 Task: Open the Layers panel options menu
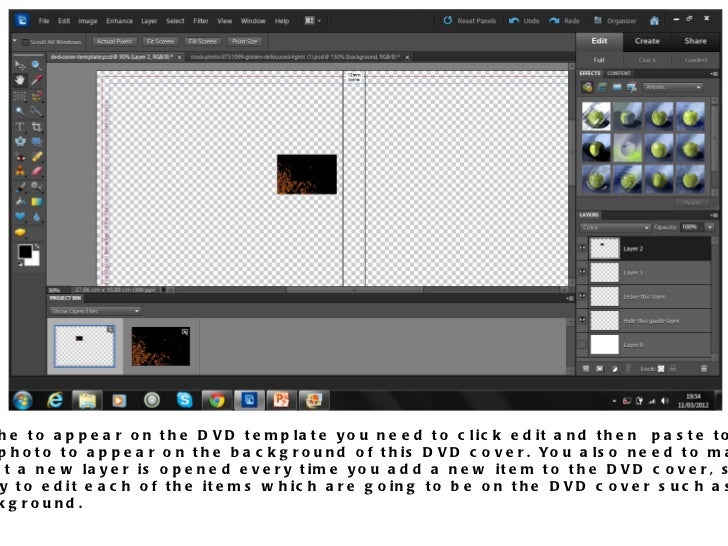pos(714,215)
